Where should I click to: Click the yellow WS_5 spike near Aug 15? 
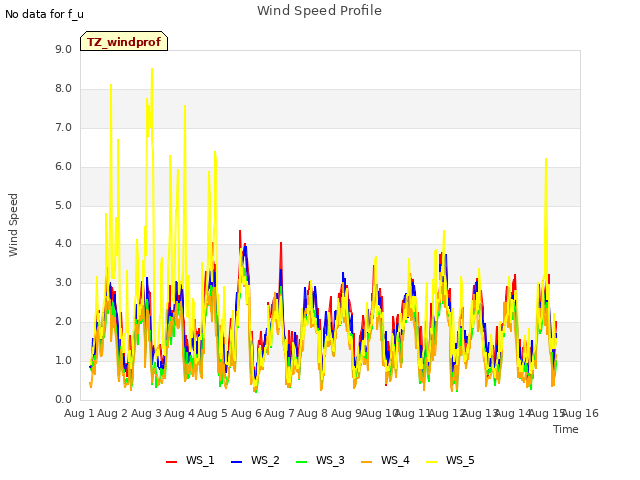click(x=546, y=160)
